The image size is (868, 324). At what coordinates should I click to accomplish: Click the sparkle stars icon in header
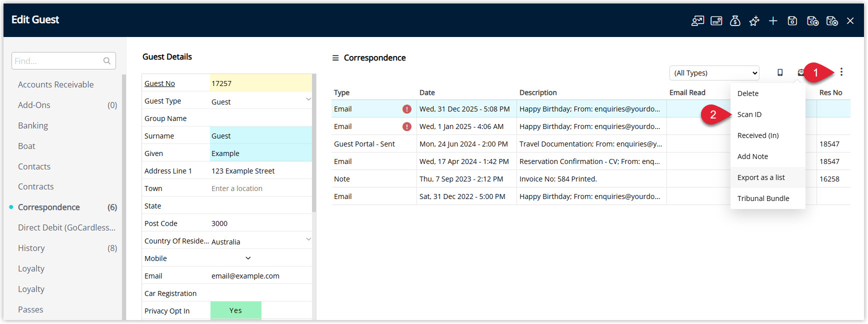[x=754, y=20]
